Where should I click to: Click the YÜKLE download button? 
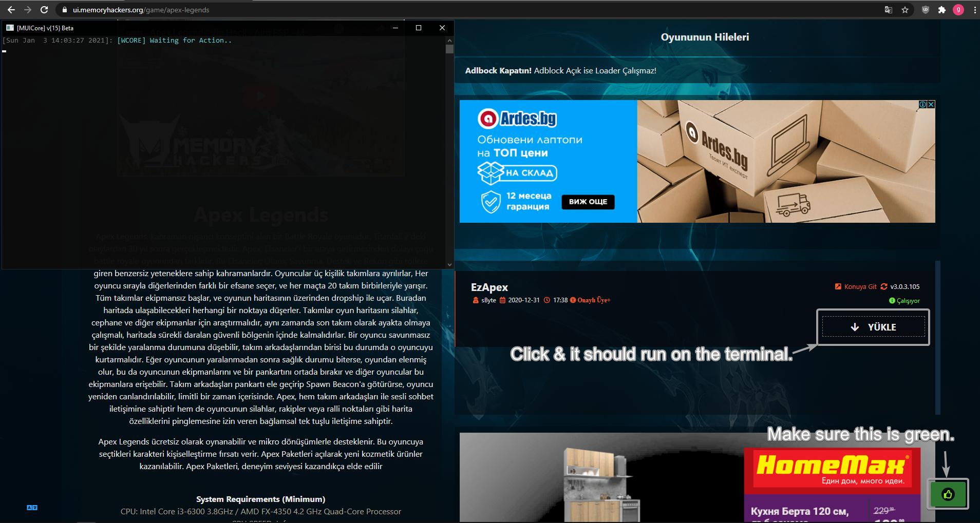tap(873, 327)
